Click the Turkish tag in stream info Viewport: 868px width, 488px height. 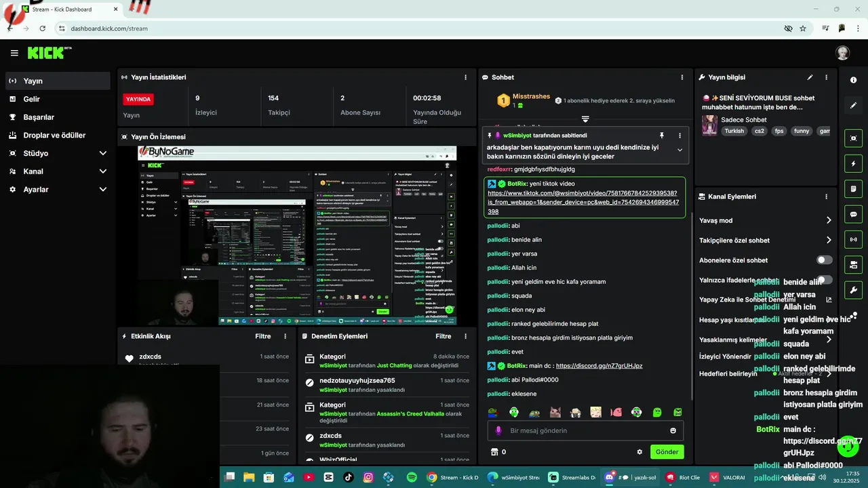734,131
